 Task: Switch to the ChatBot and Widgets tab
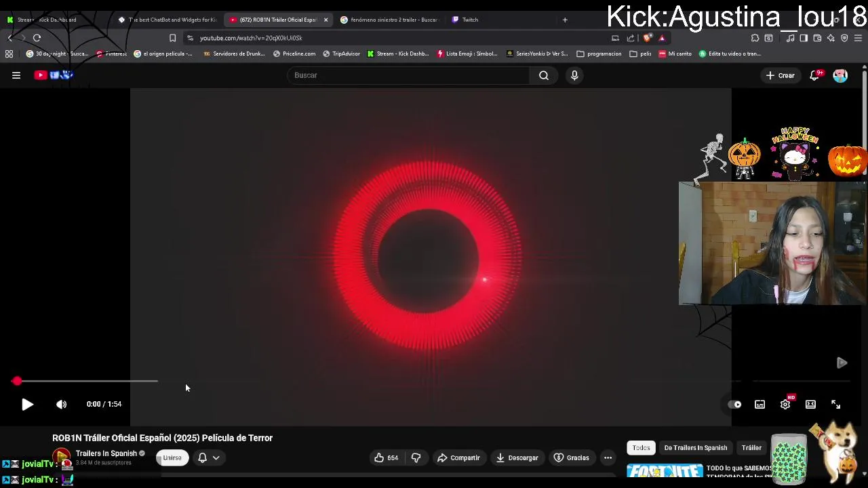click(167, 20)
